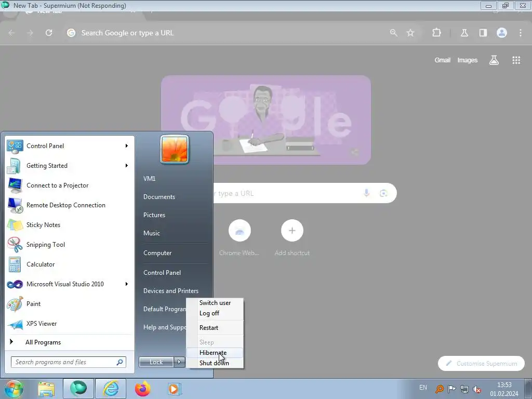Screen dimensions: 532x399
Task: Start voice search with microphone icon
Action: pos(366,193)
